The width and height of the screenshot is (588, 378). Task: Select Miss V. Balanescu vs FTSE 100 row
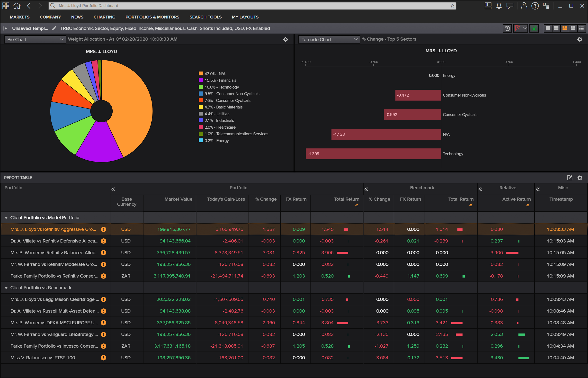click(294, 358)
